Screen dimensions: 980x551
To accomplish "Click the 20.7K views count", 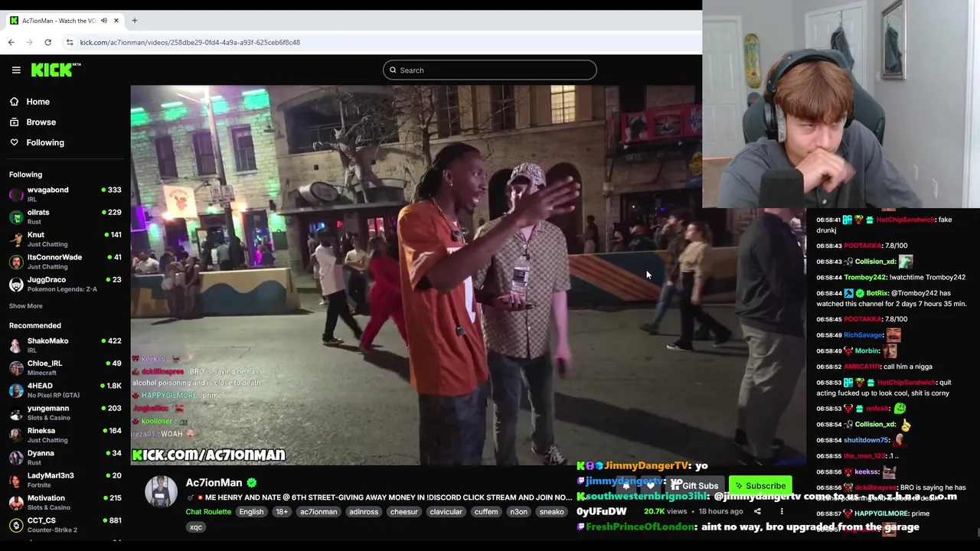I will tap(665, 511).
